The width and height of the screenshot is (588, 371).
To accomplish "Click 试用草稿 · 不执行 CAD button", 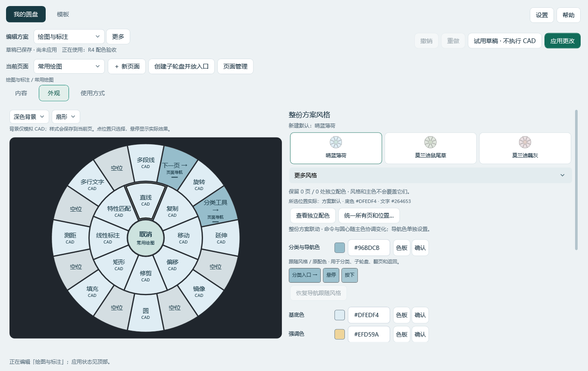I will tap(505, 41).
